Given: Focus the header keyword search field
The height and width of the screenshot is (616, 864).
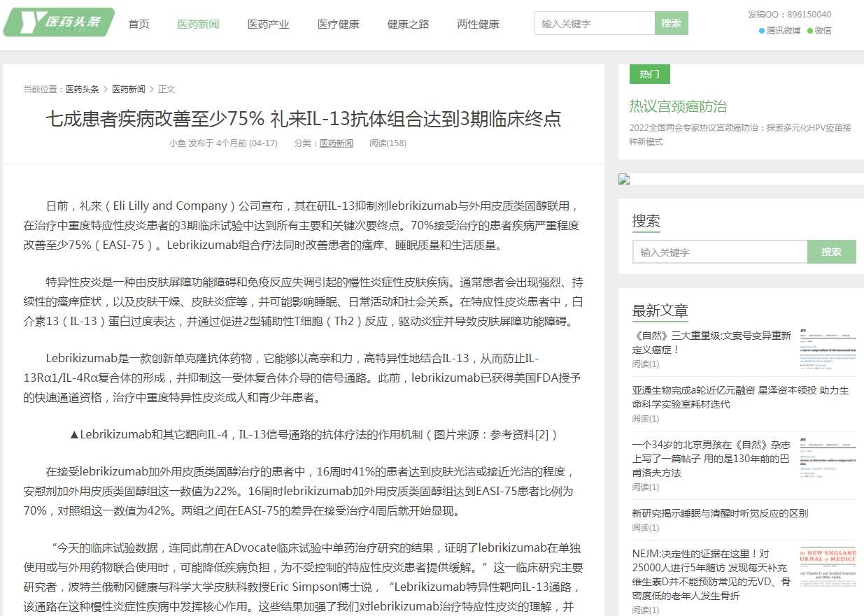Looking at the screenshot, I should coord(595,23).
